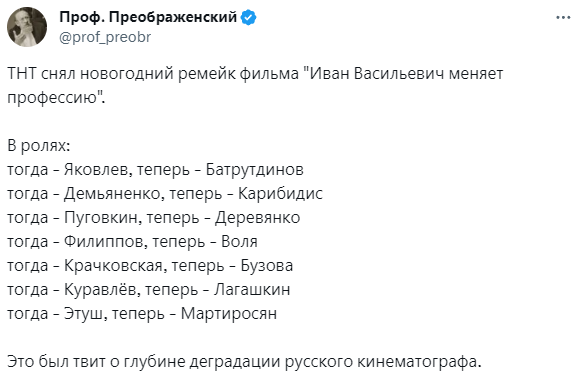Open the profile avatar photo of Проф. Преображенский
Screen dimensions: 578x378
[27, 27]
